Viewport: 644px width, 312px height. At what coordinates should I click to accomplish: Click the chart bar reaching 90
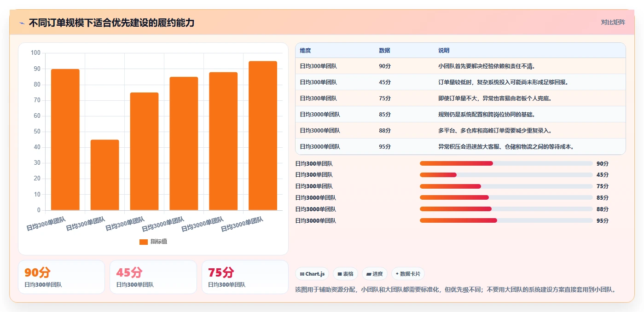tap(65, 139)
